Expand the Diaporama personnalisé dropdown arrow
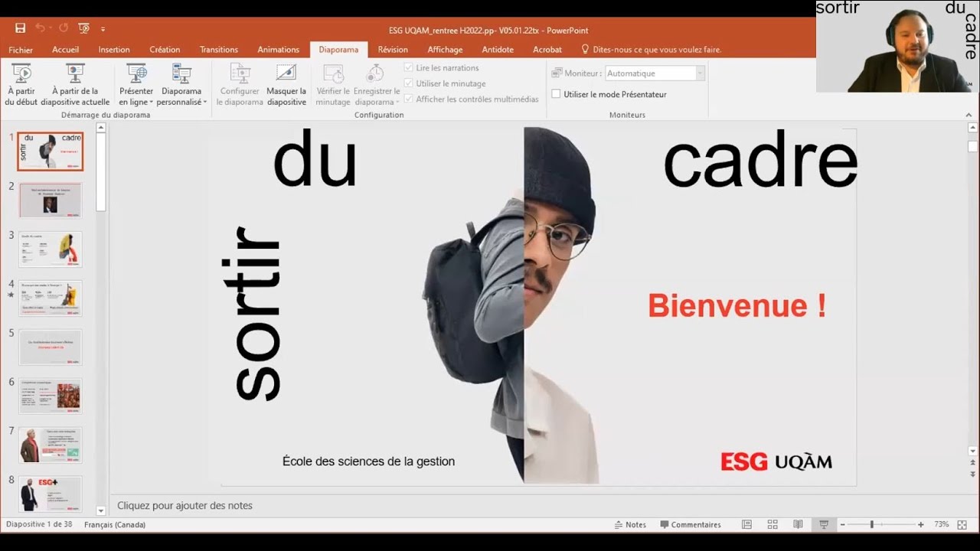The width and height of the screenshot is (980, 551). (x=205, y=103)
